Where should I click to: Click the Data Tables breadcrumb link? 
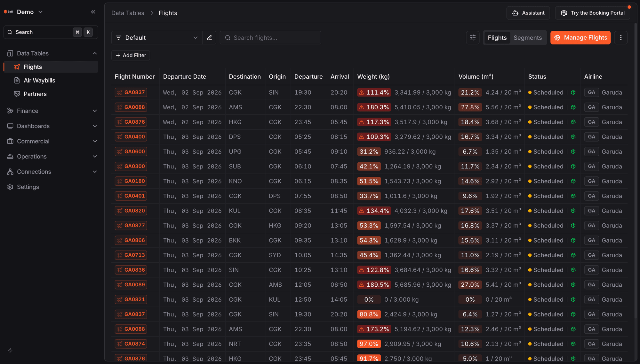tap(128, 13)
